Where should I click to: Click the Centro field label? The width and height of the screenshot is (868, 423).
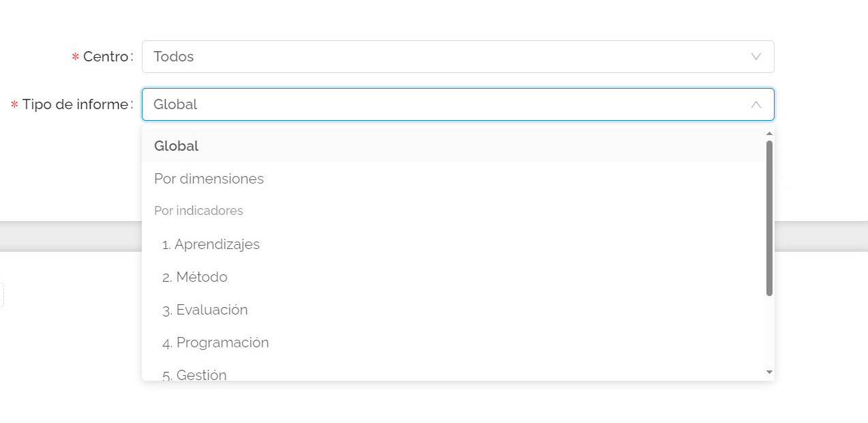(x=102, y=57)
